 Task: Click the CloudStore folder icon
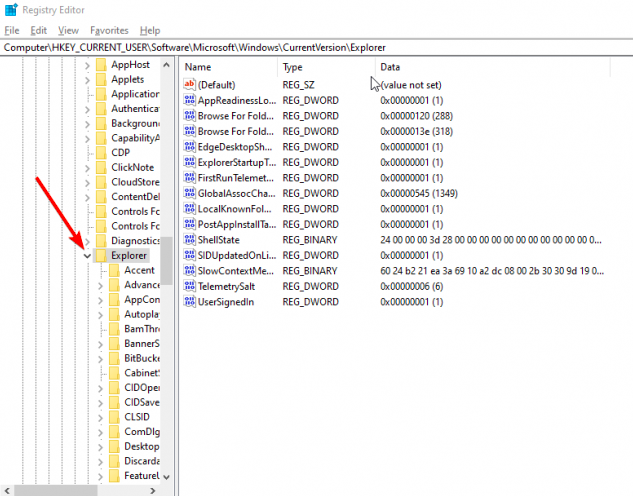pos(101,182)
